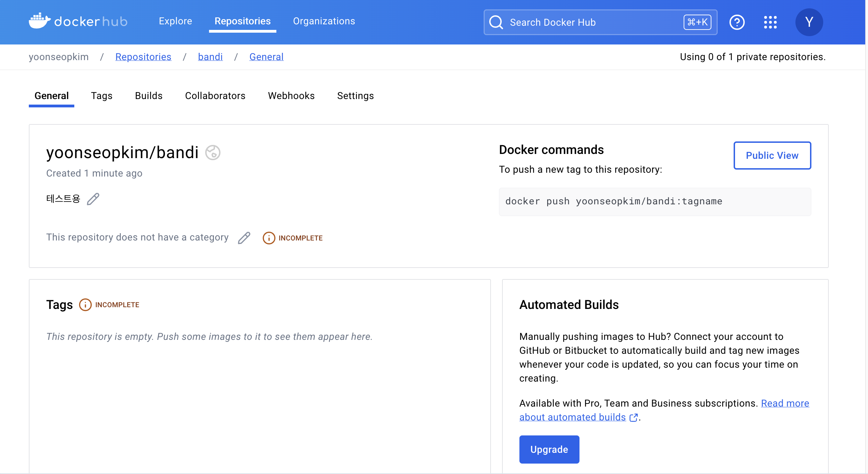Click the INCOMPLETE info icon beside category
The width and height of the screenshot is (868, 474).
pyautogui.click(x=269, y=238)
